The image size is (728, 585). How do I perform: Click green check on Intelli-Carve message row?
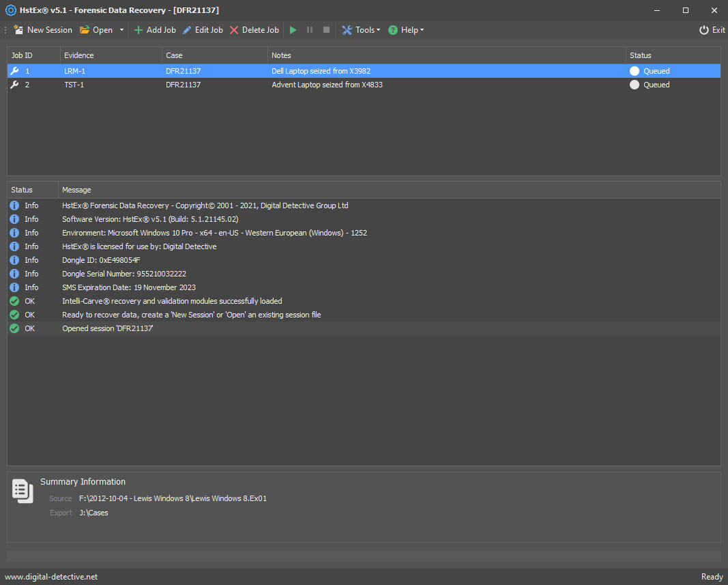(14, 301)
